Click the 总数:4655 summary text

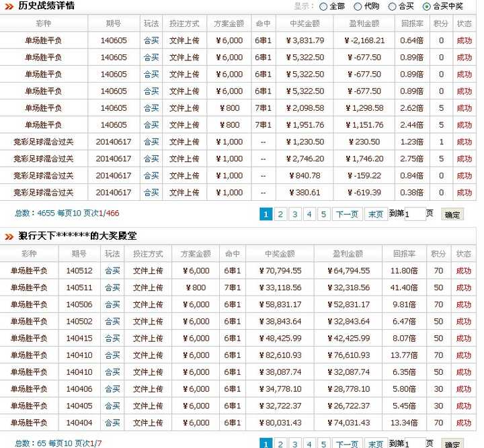pos(67,213)
